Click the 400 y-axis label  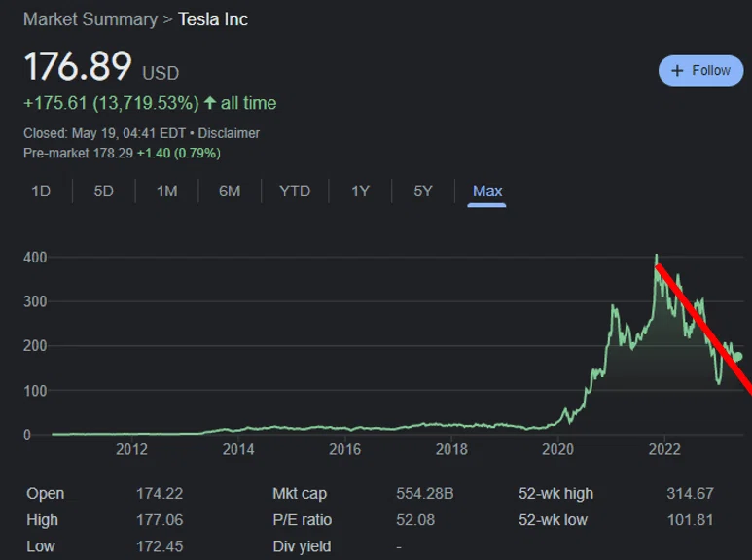(35, 258)
